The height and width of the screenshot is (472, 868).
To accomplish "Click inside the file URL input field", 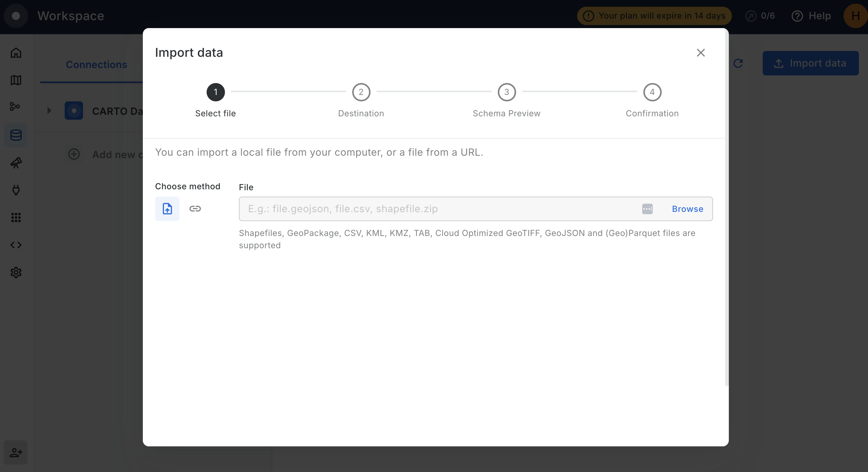I will click(438, 209).
